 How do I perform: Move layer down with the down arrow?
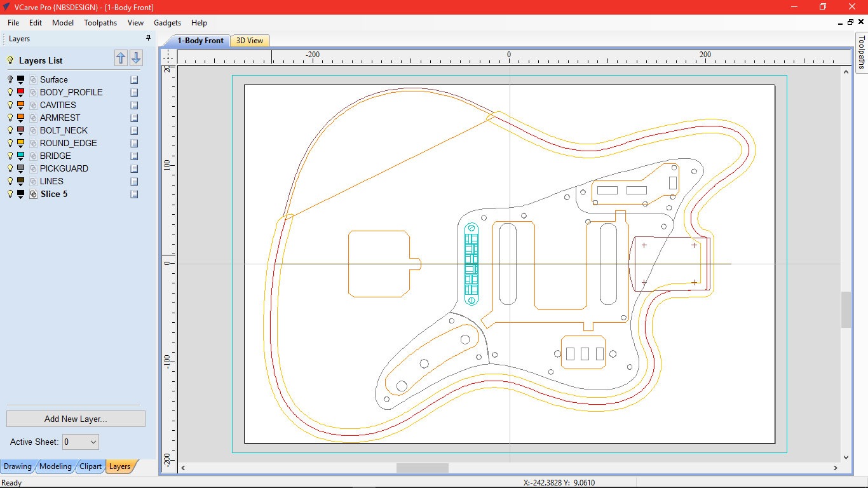pyautogui.click(x=136, y=58)
